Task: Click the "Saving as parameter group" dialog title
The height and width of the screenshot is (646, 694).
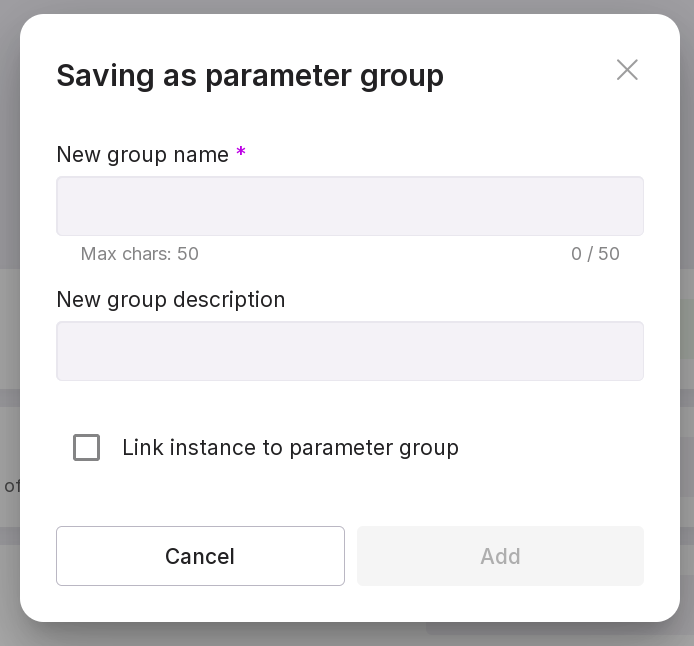Action: (250, 75)
